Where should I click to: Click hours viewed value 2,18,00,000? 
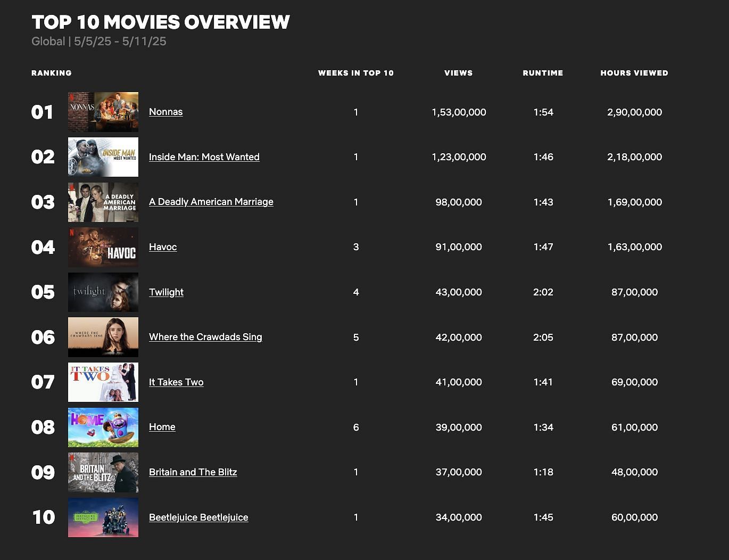pos(634,157)
